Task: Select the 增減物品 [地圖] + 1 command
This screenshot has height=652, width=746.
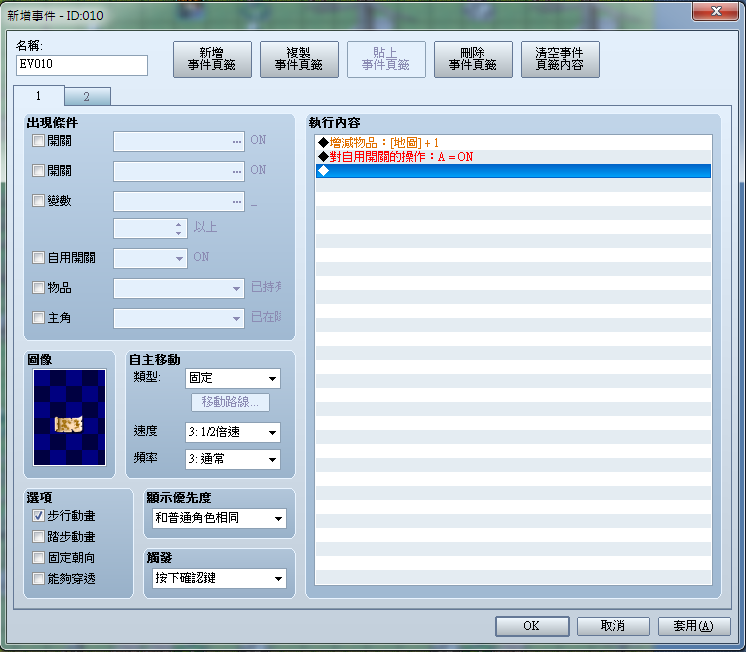Action: click(x=513, y=143)
